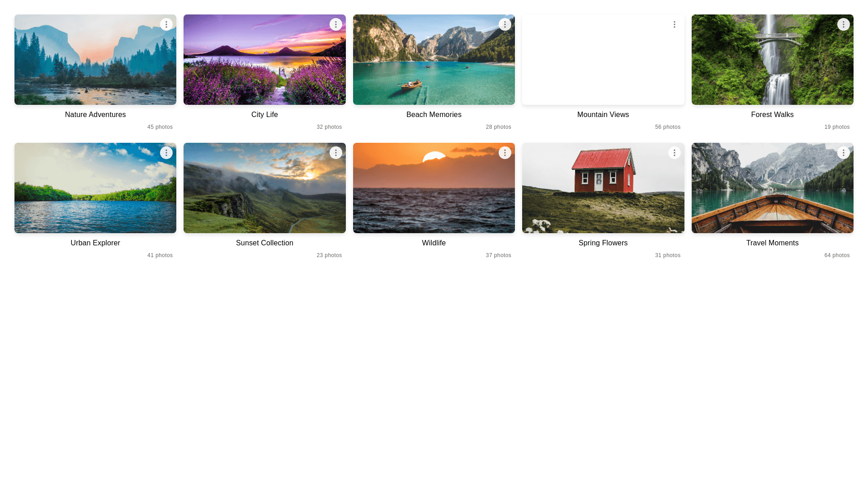The width and height of the screenshot is (868, 488).
Task: Open blank Mountain Views album cover
Action: (x=603, y=60)
